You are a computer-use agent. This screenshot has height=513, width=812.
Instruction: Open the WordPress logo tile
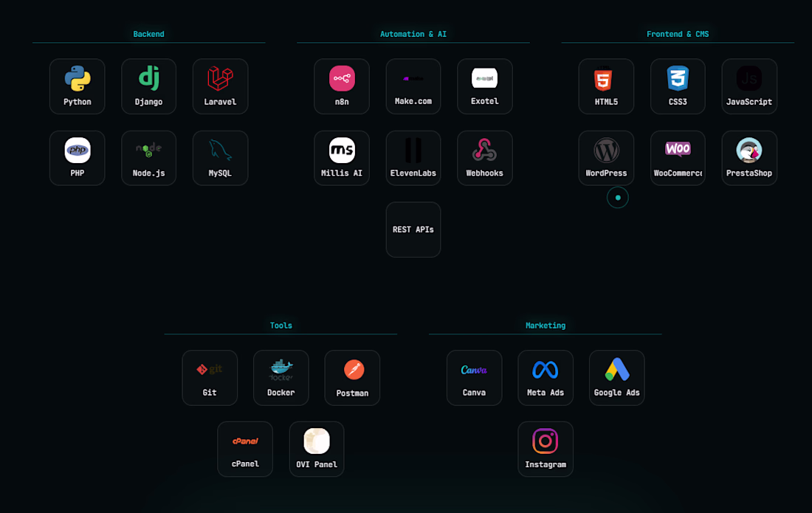(x=606, y=158)
